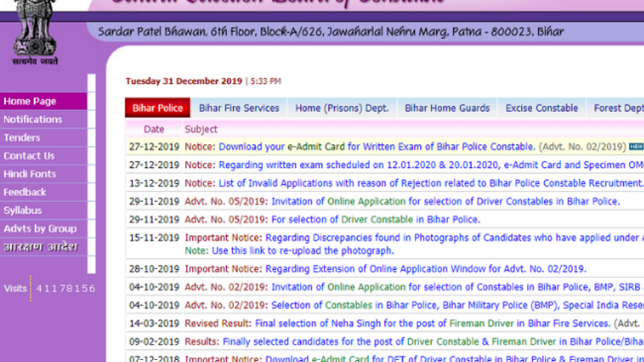Switch to Home (Prisons) Dept. tab
644x362 pixels.
click(x=342, y=108)
